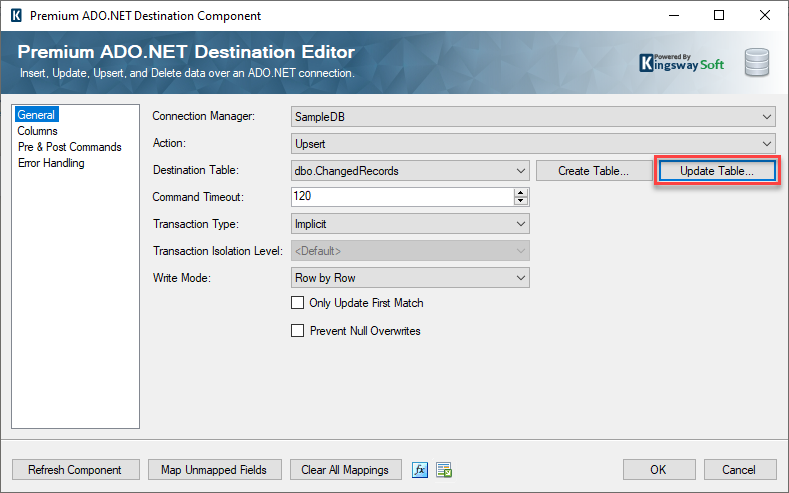Open the Action dropdown showing Upsert
789x493 pixels.
pyautogui.click(x=533, y=144)
